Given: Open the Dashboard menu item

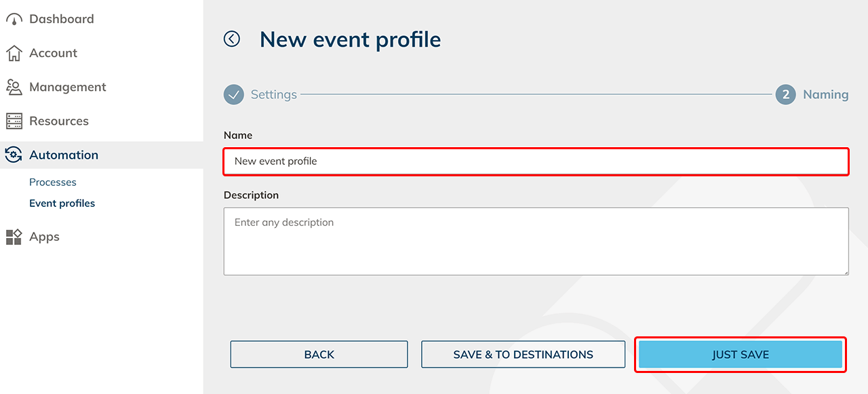Looking at the screenshot, I should pos(62,20).
